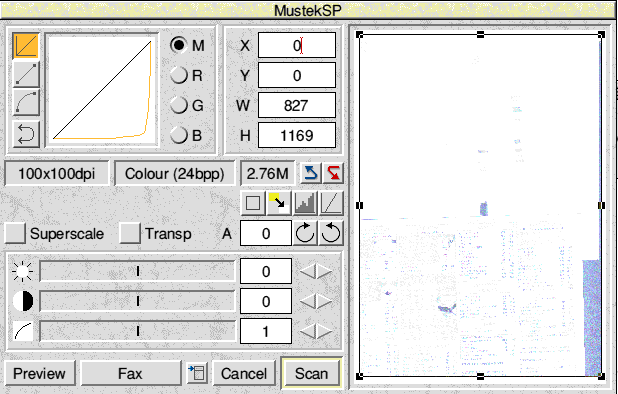Click the diagonal line curve icon
The height and width of the screenshot is (394, 618).
point(331,203)
